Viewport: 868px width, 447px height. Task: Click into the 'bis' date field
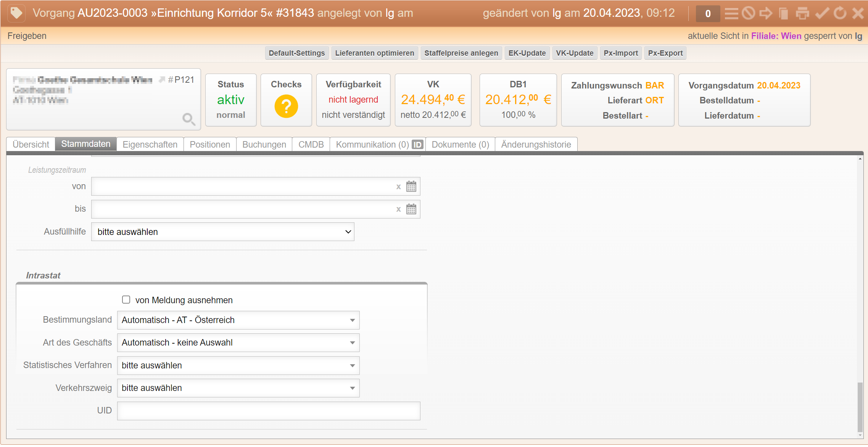tap(256, 209)
